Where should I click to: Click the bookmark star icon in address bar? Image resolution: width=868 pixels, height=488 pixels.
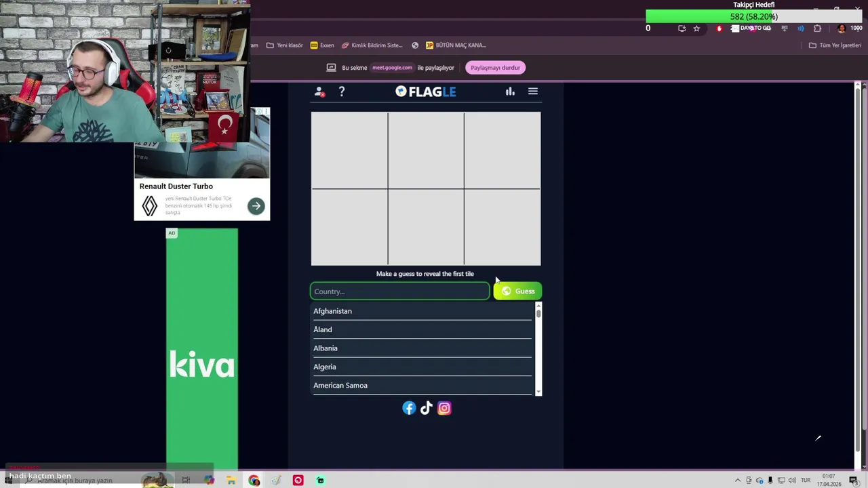(696, 28)
